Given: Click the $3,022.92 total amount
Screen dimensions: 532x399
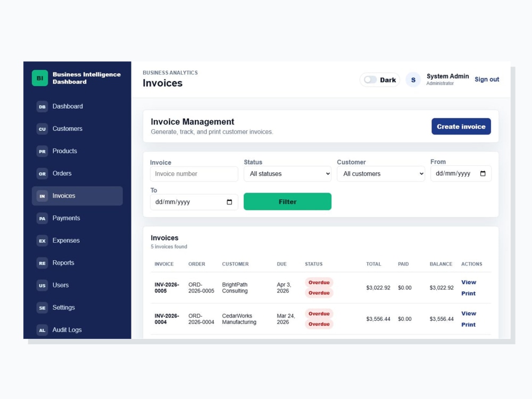Looking at the screenshot, I should tap(378, 288).
